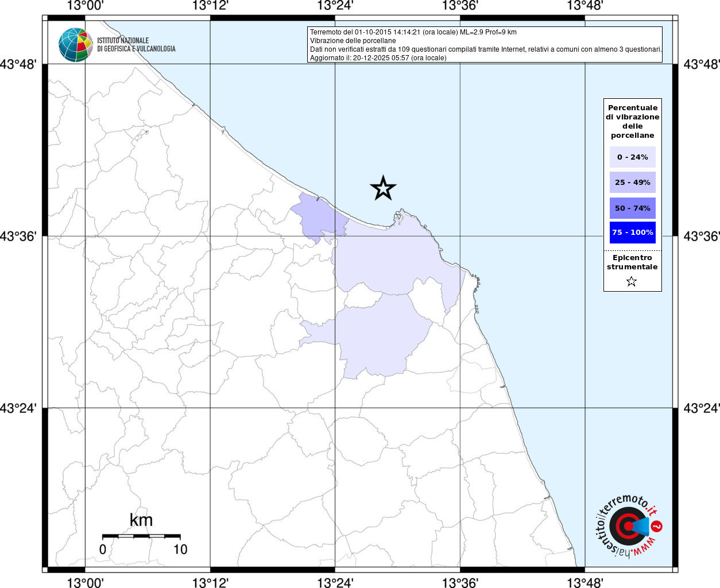This screenshot has height=588, width=720.
Task: Select the 50 - 74% legend swatch
Action: 632,208
